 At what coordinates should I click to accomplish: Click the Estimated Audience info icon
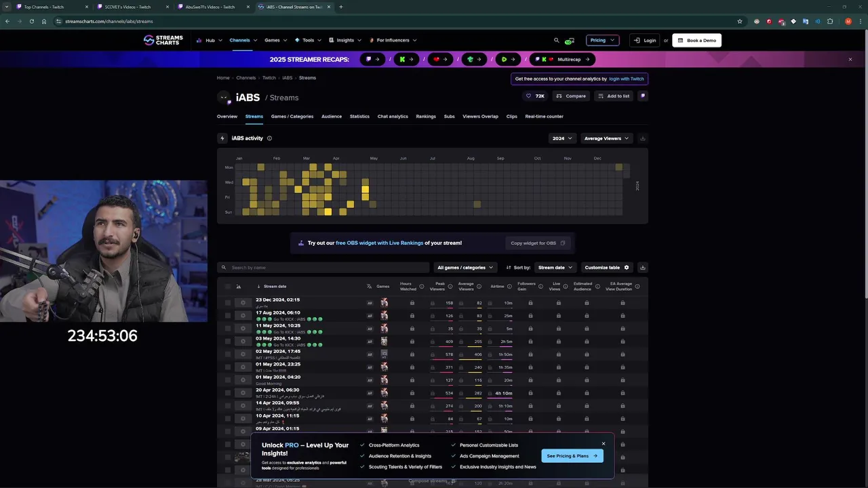[597, 286]
